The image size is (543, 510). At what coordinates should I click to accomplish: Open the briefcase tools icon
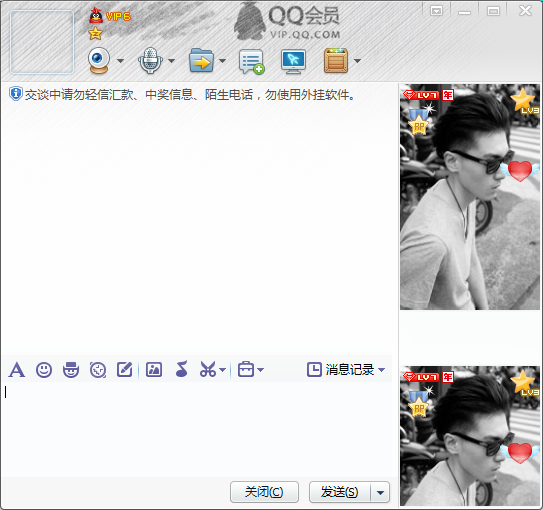click(x=246, y=369)
